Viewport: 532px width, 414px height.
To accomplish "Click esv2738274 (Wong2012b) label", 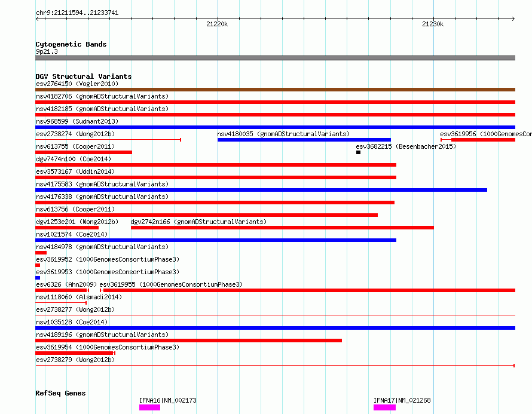I will pos(75,134).
